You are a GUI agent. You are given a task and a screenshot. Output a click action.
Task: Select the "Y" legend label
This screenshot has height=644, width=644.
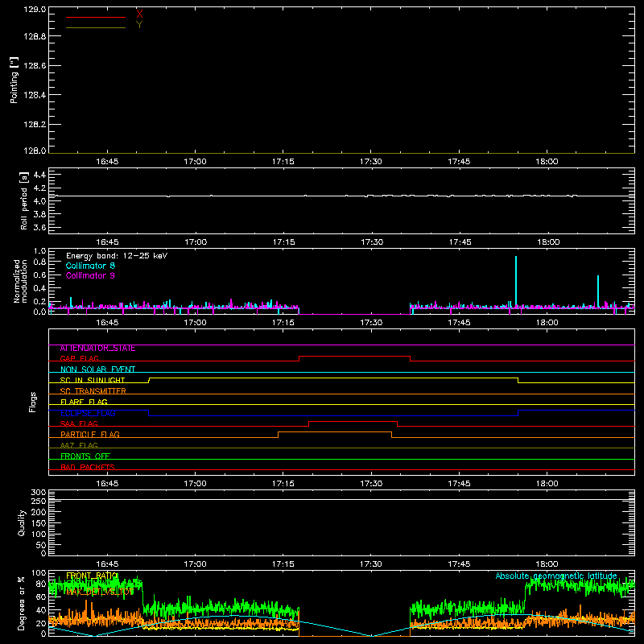click(139, 25)
